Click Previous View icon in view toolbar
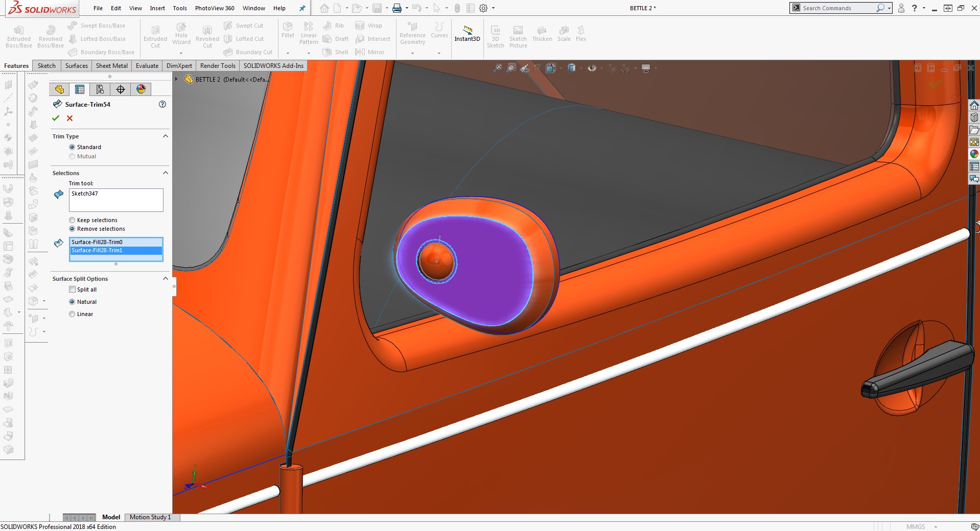Image resolution: width=980 pixels, height=531 pixels. (524, 68)
